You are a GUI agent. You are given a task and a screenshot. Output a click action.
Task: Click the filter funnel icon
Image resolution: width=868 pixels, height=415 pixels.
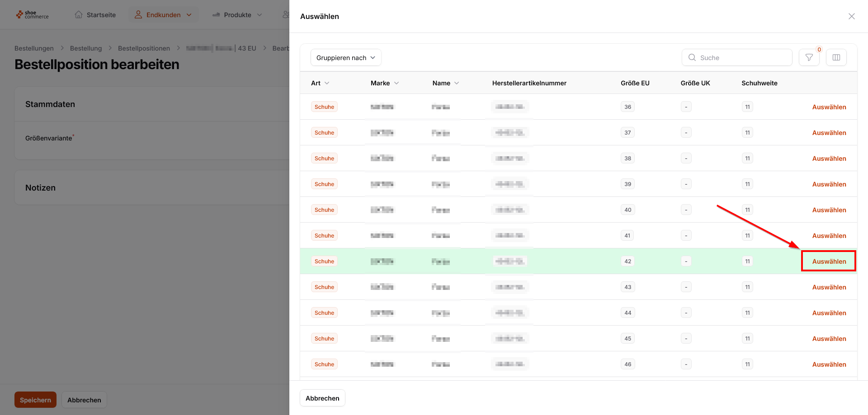coord(809,57)
